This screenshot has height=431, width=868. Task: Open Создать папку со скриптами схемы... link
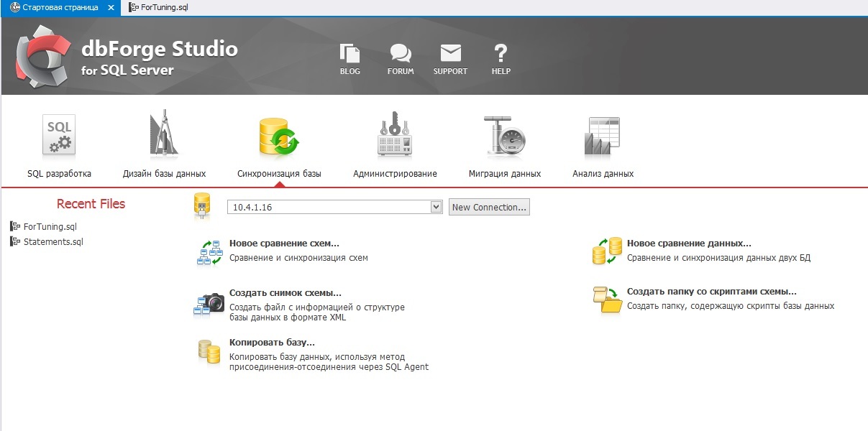point(712,292)
